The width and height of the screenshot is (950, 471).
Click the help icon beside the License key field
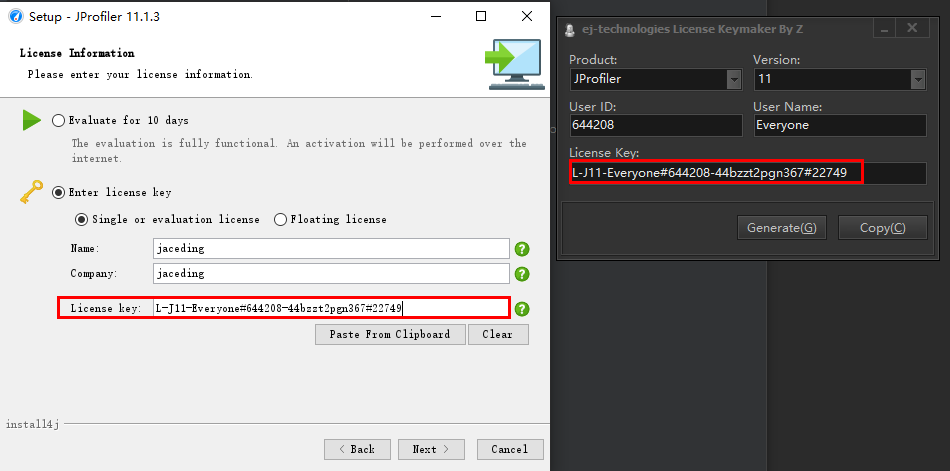click(522, 309)
